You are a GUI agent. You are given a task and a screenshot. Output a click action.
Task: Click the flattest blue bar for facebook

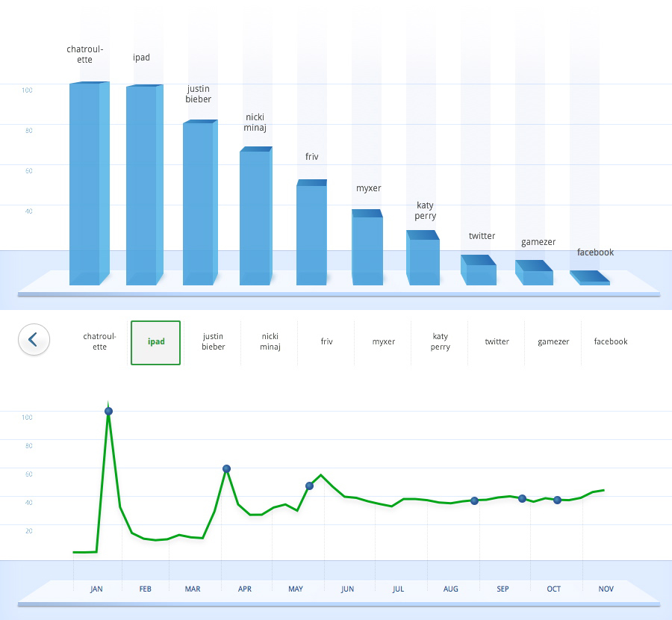coord(590,278)
